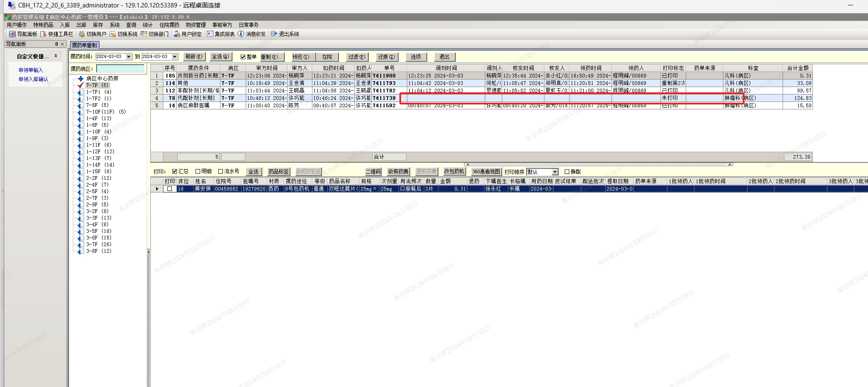Open the 事前审方 menu
The height and width of the screenshot is (387, 868).
tap(222, 25)
